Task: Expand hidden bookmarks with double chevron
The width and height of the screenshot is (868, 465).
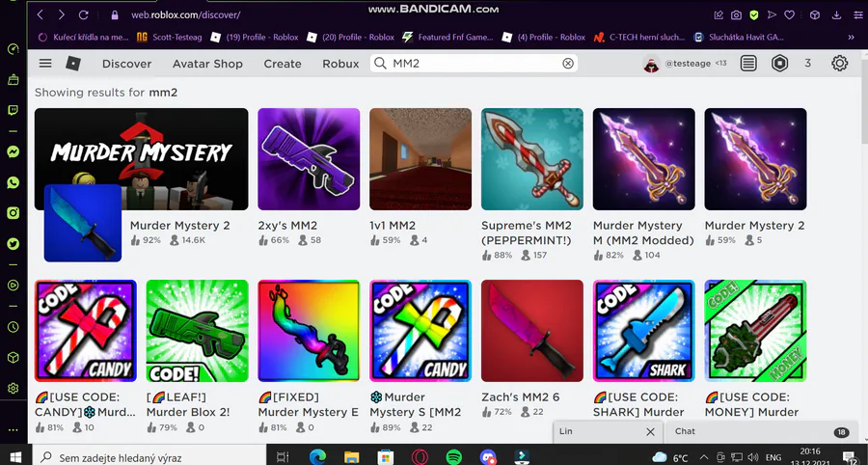Action: tap(851, 37)
